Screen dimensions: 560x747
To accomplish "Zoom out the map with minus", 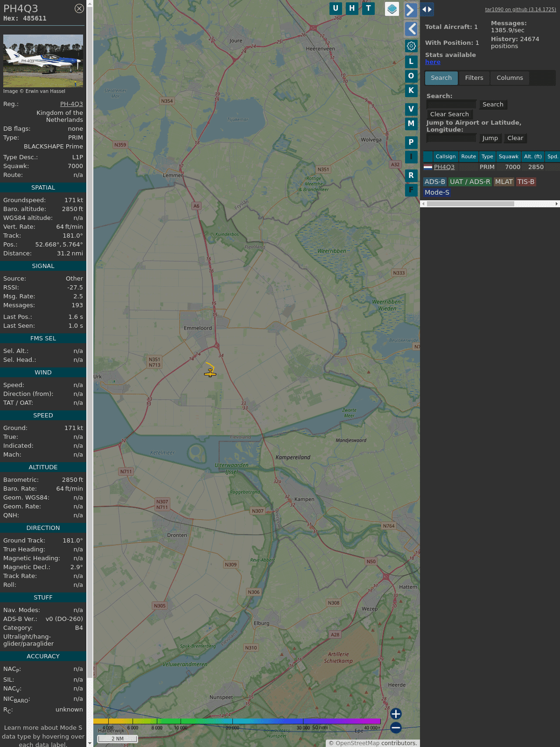I will (396, 728).
